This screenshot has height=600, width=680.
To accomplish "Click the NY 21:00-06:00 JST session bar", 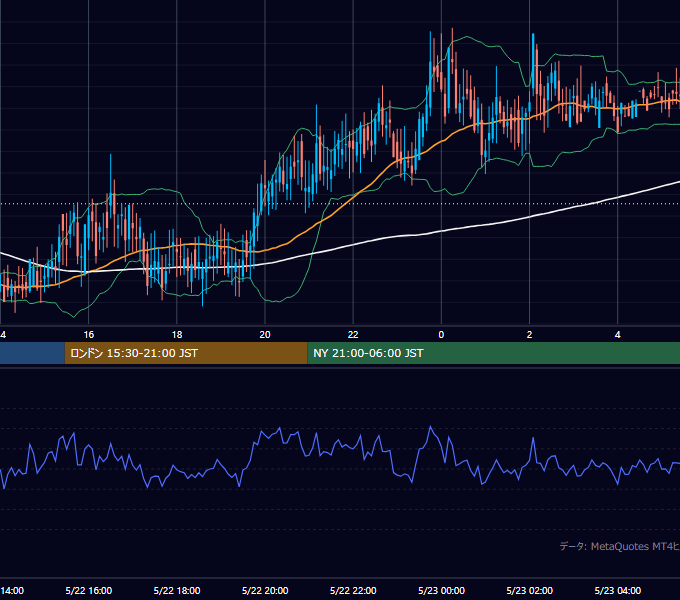I will pyautogui.click(x=494, y=353).
